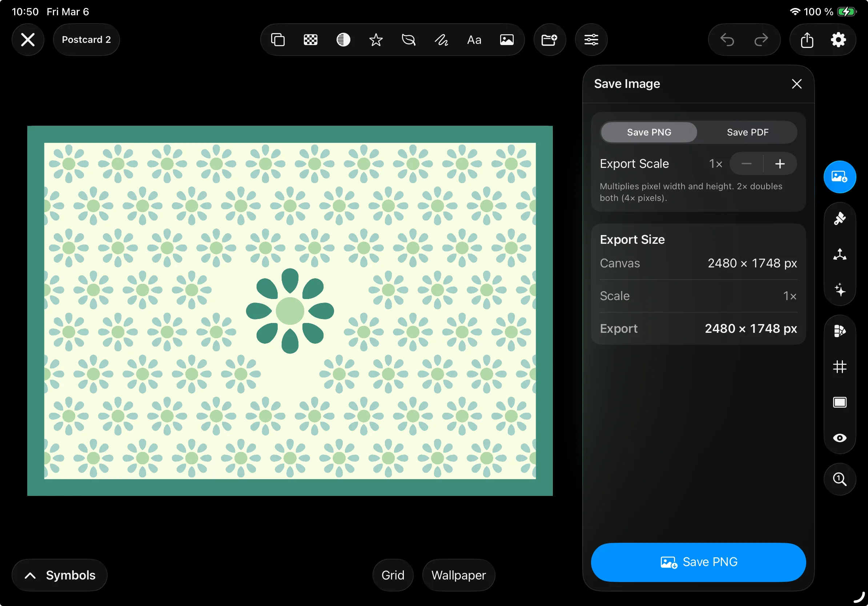Open the adjustments sliders panel

591,40
